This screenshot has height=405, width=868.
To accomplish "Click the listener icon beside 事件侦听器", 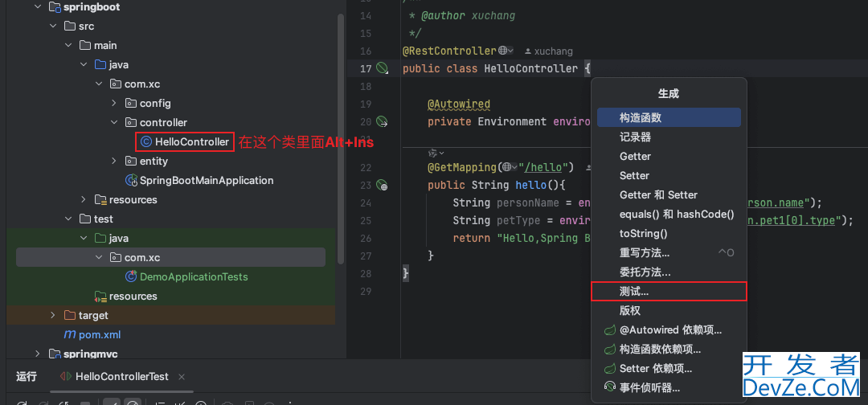I will pyautogui.click(x=610, y=388).
